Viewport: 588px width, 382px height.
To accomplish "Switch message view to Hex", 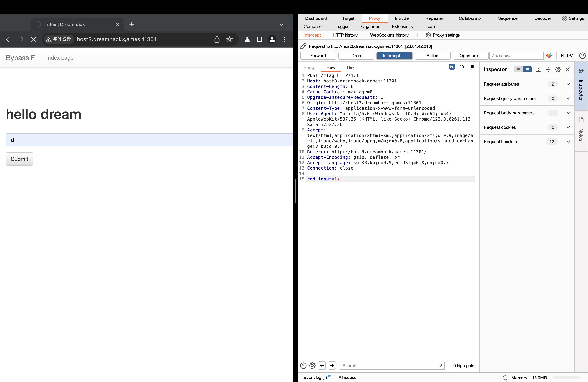I will (x=350, y=67).
